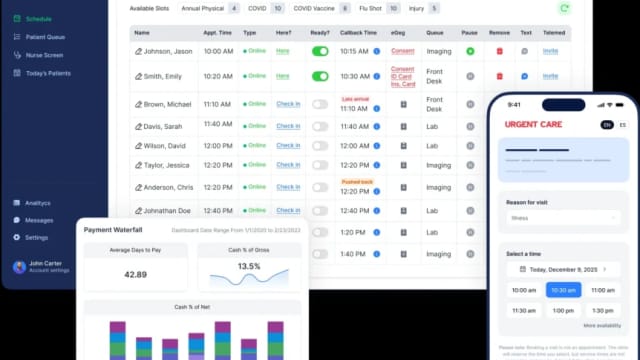Click eReg form icon for Brown, Michael
Screen dimensions: 640x360
click(403, 104)
